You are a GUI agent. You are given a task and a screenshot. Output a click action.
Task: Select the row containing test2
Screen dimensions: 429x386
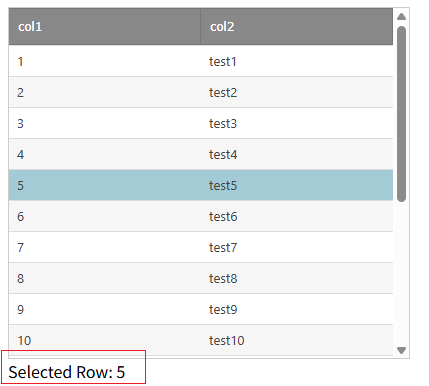click(201, 92)
